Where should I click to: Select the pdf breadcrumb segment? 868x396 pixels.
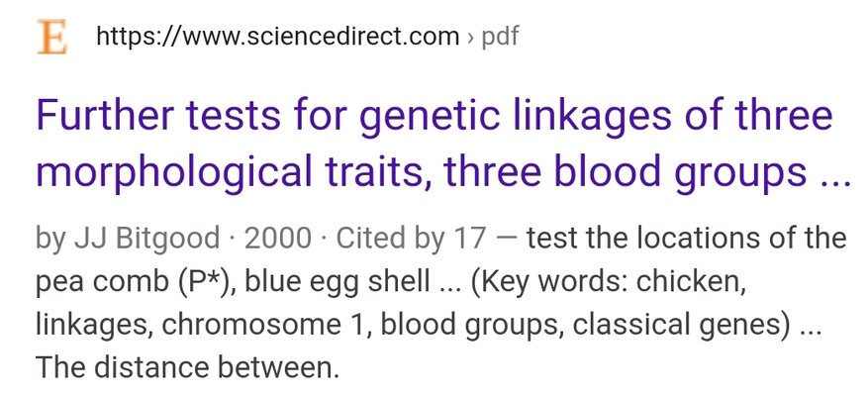coord(500,38)
